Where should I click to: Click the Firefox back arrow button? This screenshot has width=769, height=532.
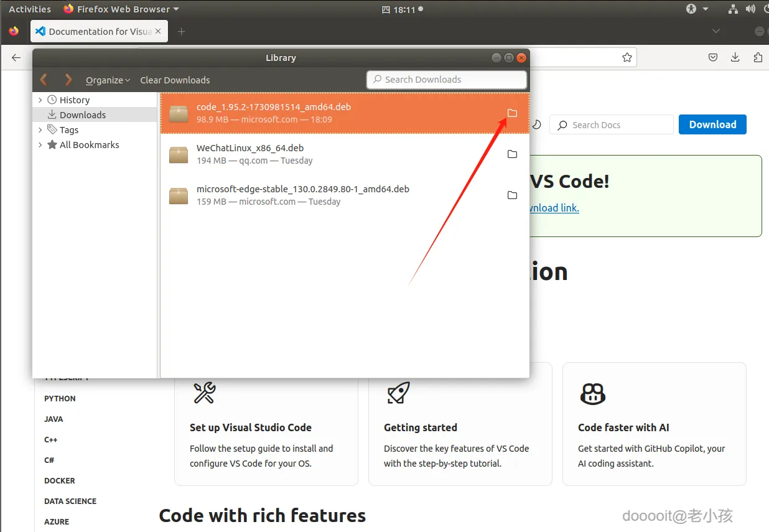click(16, 57)
